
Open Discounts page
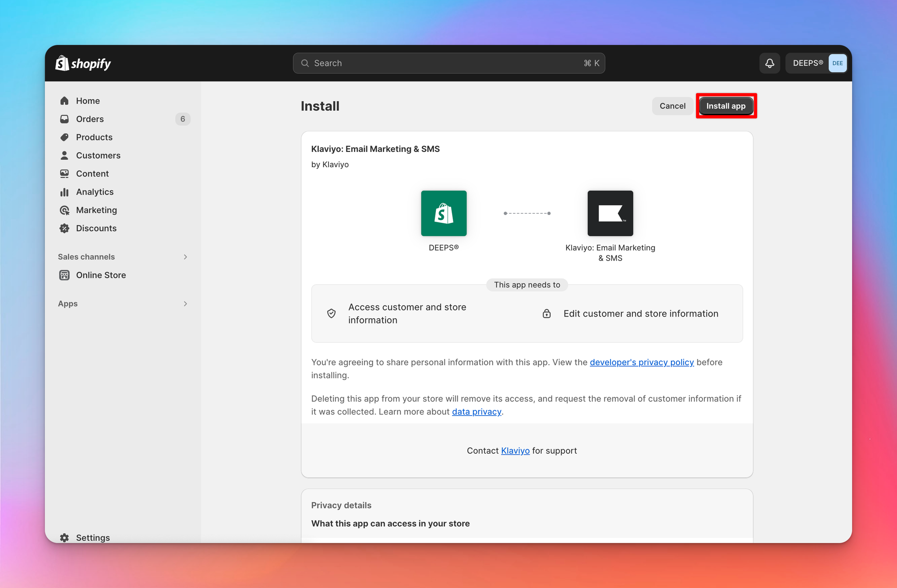tap(96, 228)
